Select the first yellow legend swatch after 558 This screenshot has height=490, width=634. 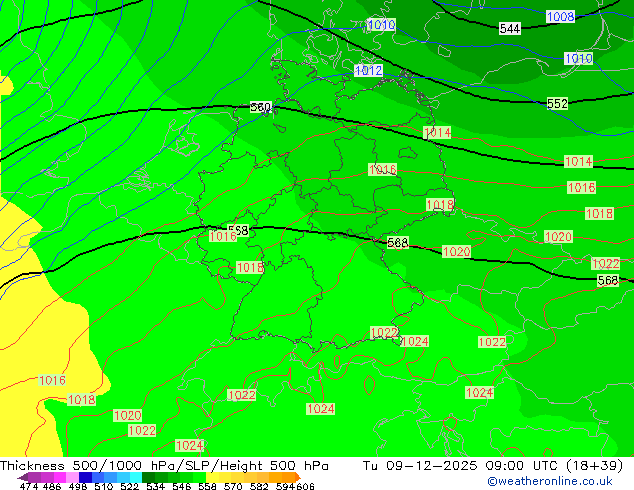pos(212,477)
